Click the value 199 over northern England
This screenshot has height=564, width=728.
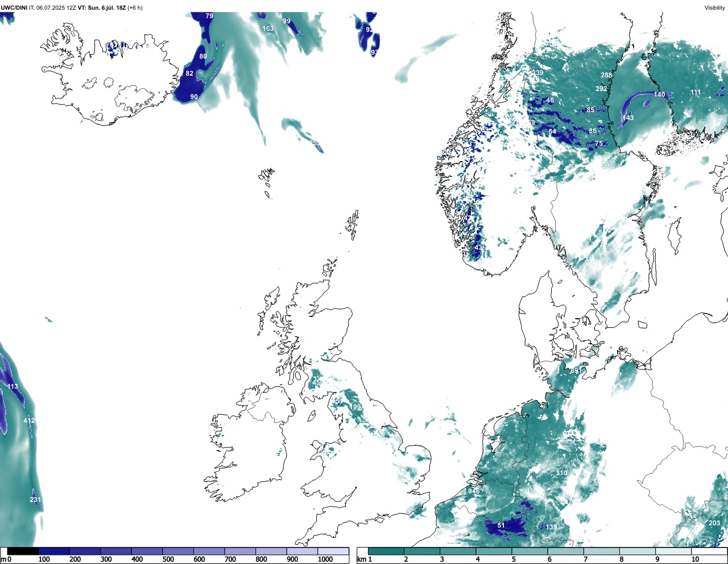pyautogui.click(x=356, y=407)
